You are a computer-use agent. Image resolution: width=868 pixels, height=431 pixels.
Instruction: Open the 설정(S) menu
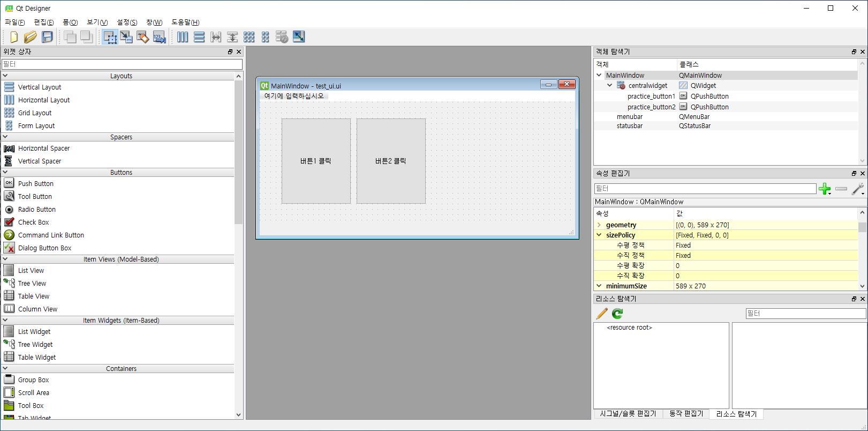pyautogui.click(x=127, y=22)
